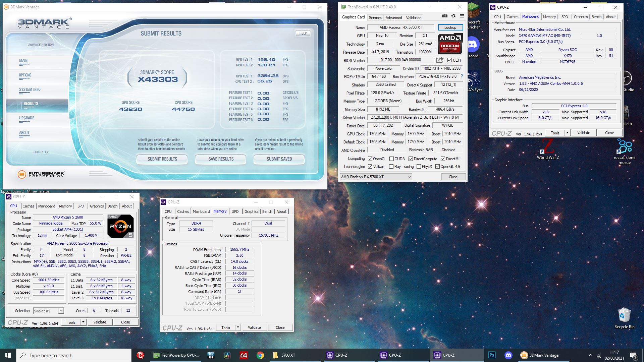Switch to the Sensors tab in GPU-Z
The image size is (644, 362).
coord(375,18)
